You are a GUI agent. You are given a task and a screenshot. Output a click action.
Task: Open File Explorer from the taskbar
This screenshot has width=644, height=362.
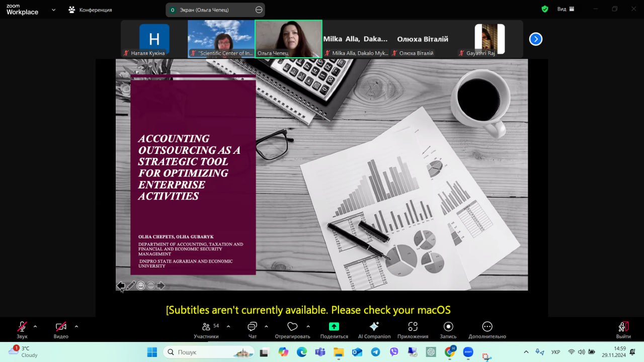[339, 352]
